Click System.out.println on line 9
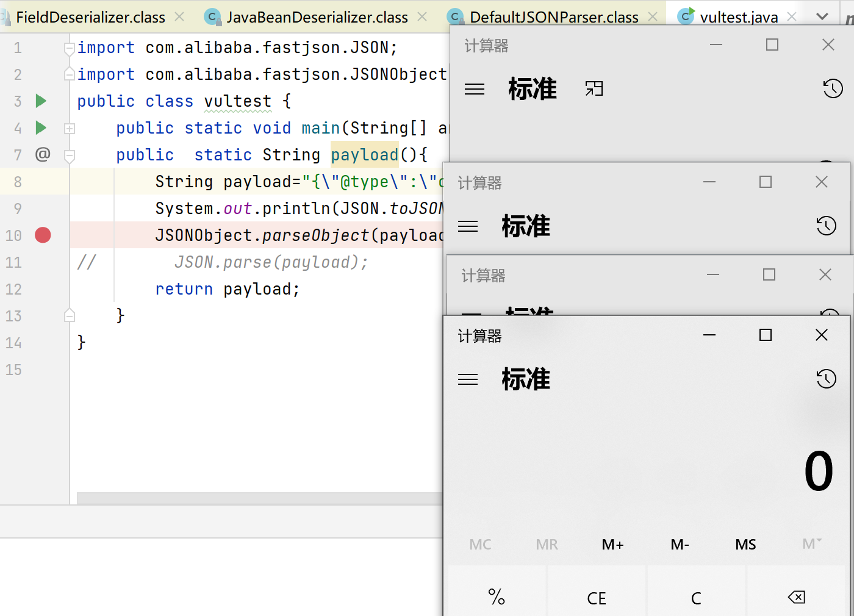This screenshot has width=854, height=616. [x=243, y=209]
